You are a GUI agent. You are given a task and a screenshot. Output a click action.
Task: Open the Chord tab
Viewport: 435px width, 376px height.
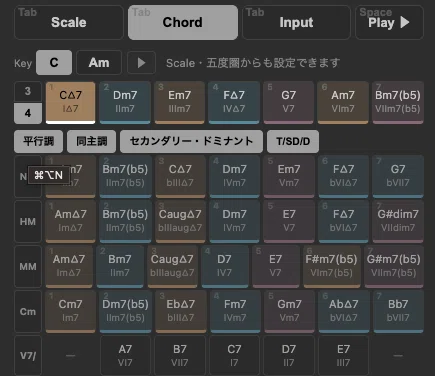183,22
